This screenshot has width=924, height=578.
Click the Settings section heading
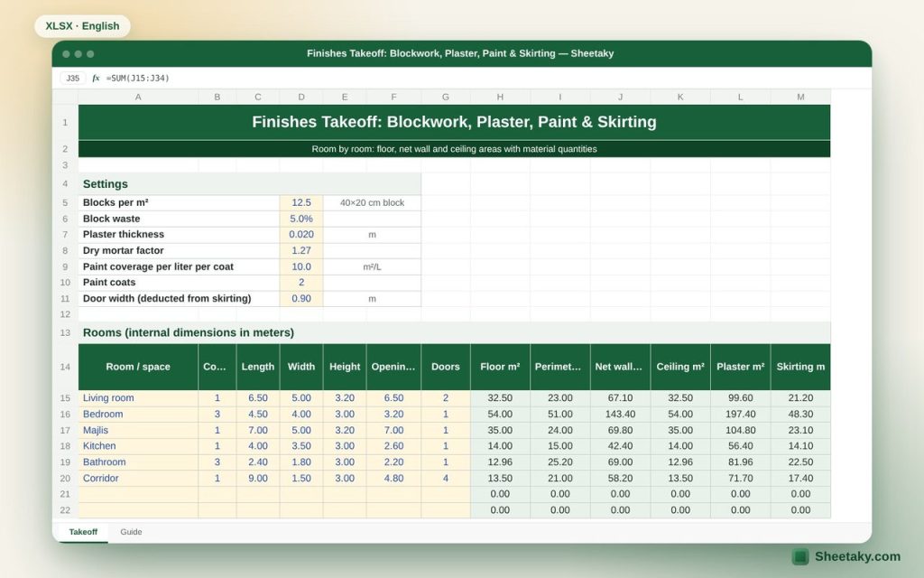tap(249, 184)
